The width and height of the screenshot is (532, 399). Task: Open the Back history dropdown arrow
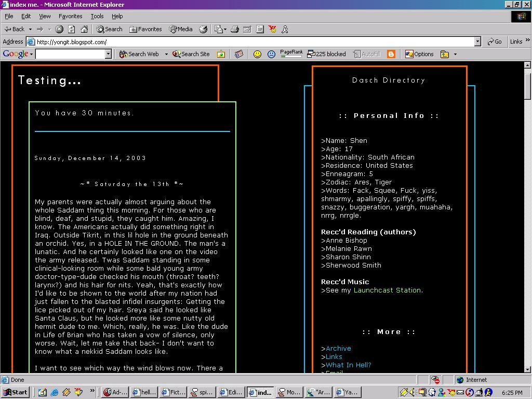(30, 29)
